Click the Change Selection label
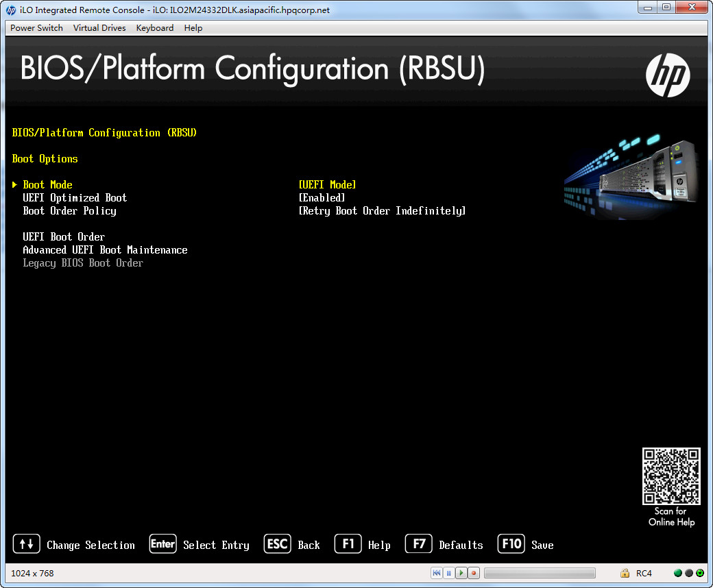 click(x=90, y=546)
